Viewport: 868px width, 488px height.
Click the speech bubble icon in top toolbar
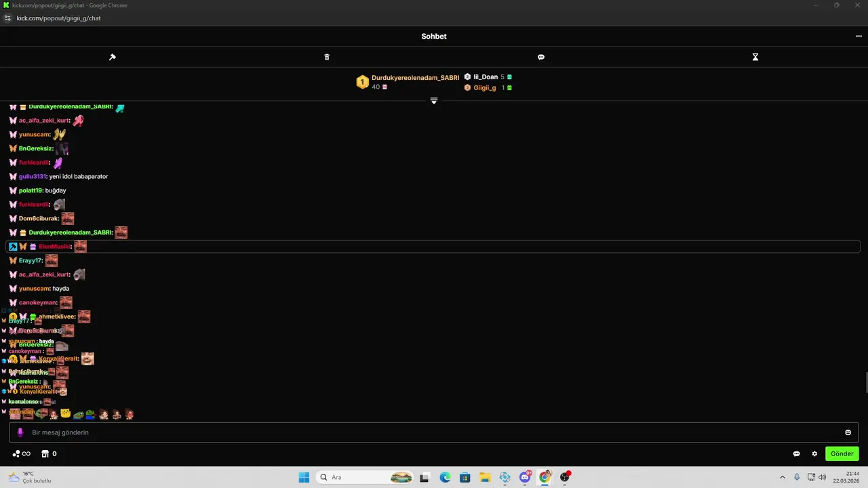click(541, 57)
